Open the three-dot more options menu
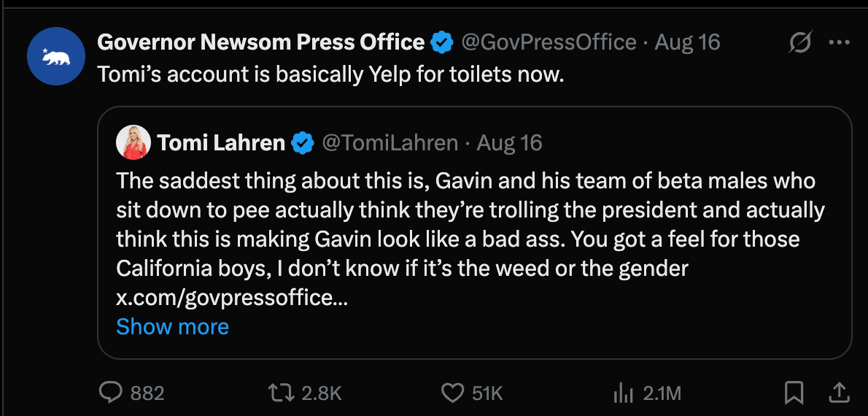The width and height of the screenshot is (868, 416). [840, 43]
